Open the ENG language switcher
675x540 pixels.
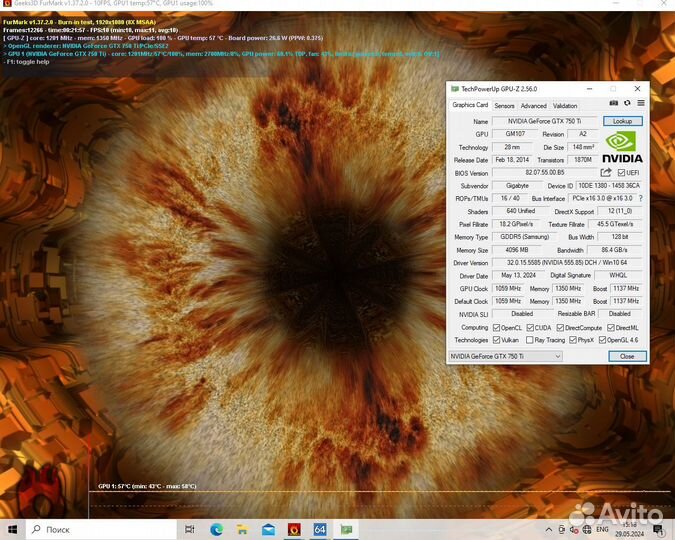click(x=602, y=529)
